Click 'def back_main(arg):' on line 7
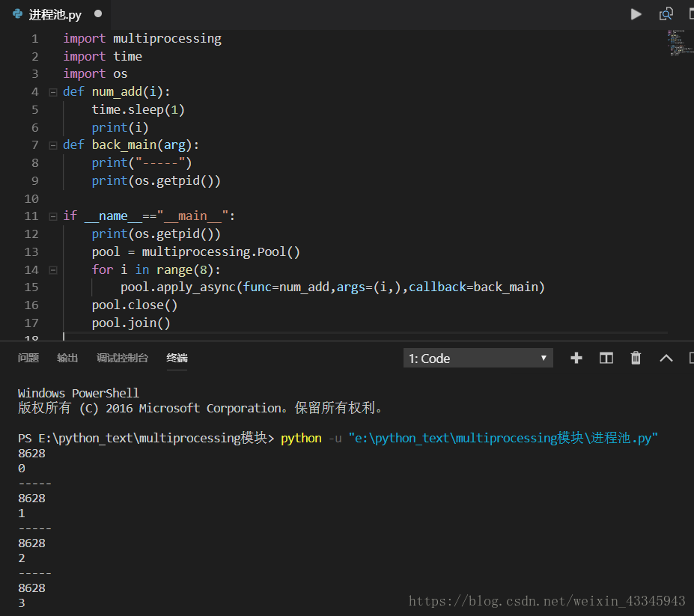 (131, 145)
